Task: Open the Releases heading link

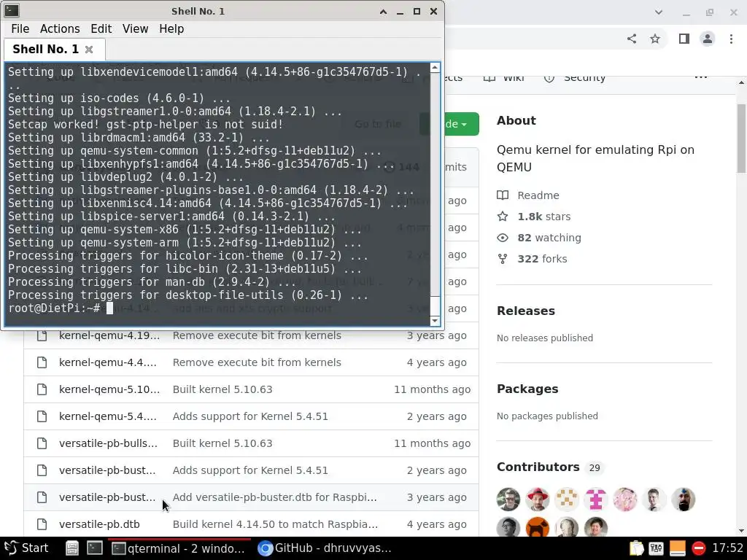Action: pos(525,311)
